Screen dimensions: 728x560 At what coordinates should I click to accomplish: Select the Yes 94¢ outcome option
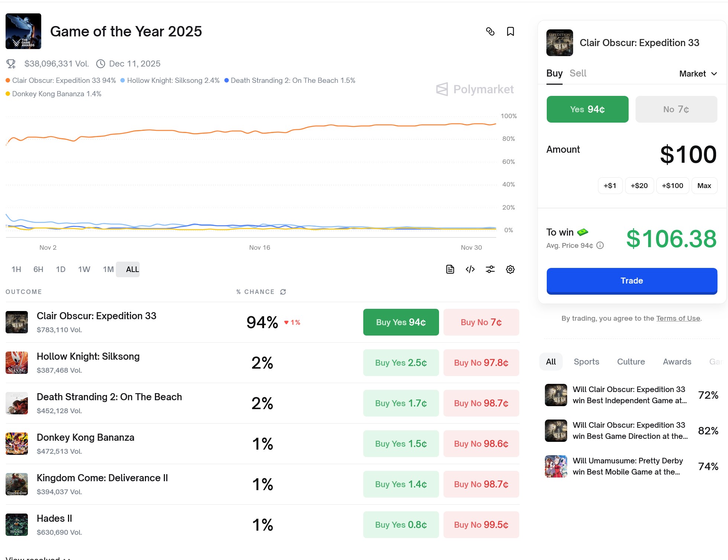click(587, 109)
